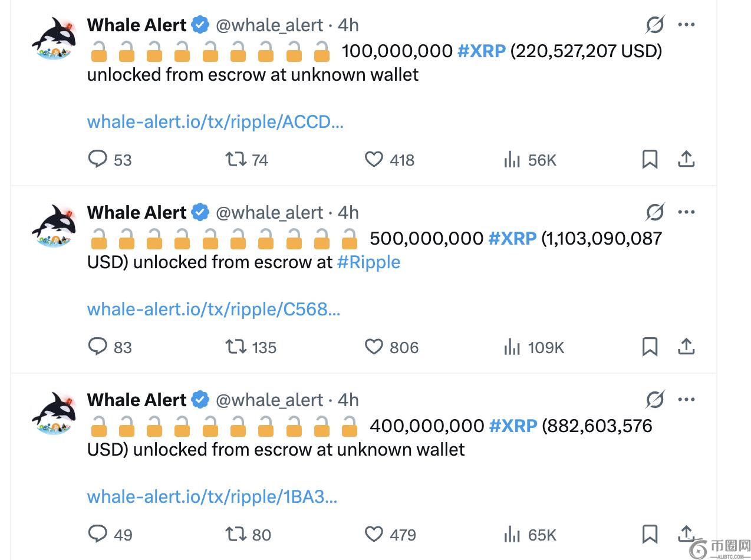Bookmark the 400,000,000 XRP tweet
Screen dimensions: 751x560
(650, 534)
